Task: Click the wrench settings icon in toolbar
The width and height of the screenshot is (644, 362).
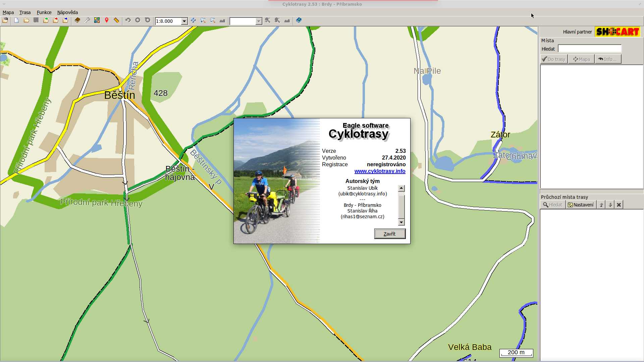Action: [x=87, y=20]
